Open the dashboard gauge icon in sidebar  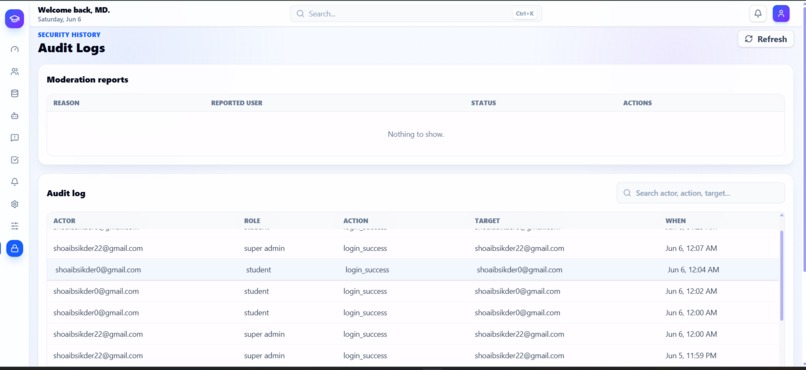click(14, 49)
